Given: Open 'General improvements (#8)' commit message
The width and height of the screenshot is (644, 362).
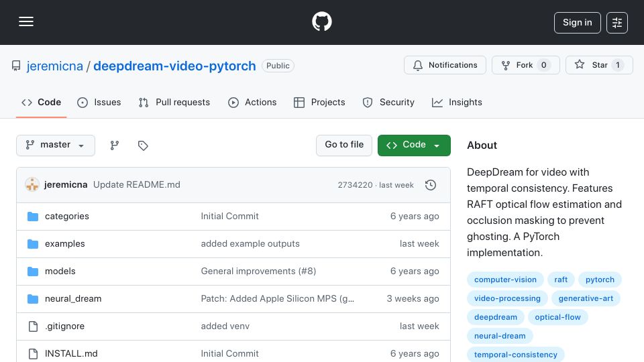Looking at the screenshot, I should [258, 271].
